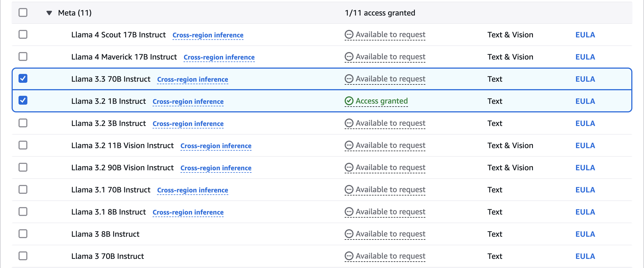Click Text modality for Llama 3.1 70B Instruct

[495, 190]
